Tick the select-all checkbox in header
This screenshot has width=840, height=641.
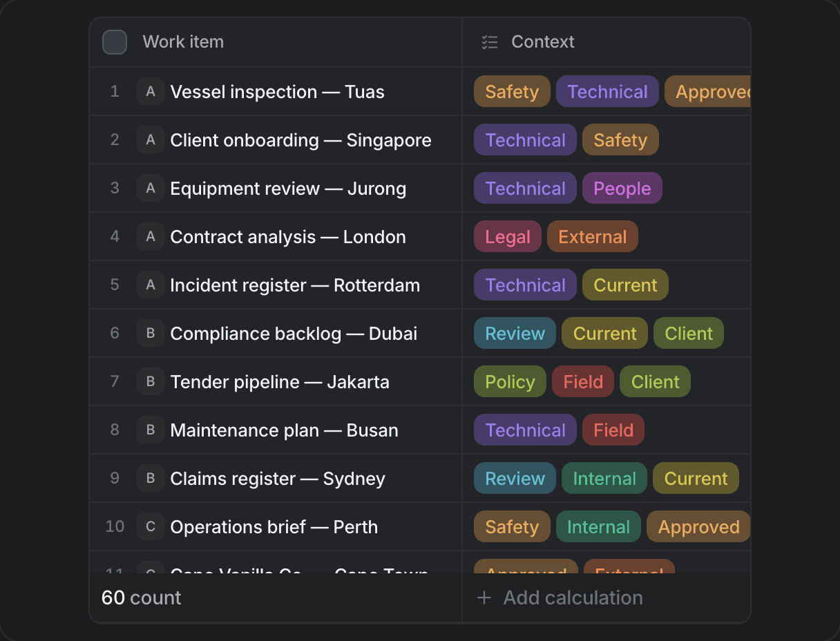(115, 42)
